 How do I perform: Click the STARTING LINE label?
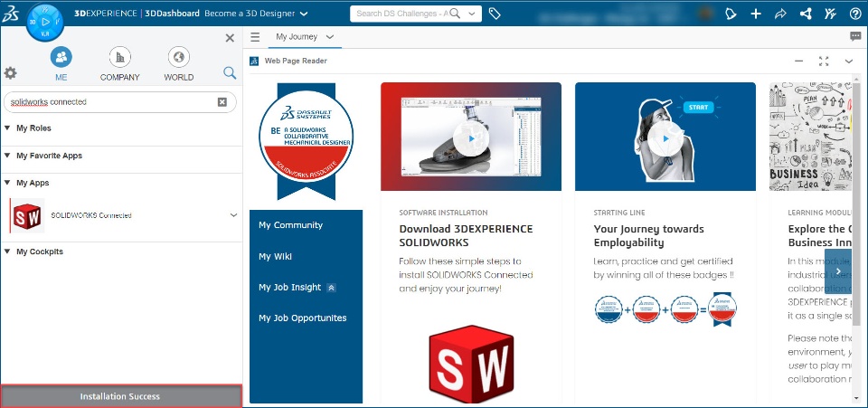tap(619, 213)
